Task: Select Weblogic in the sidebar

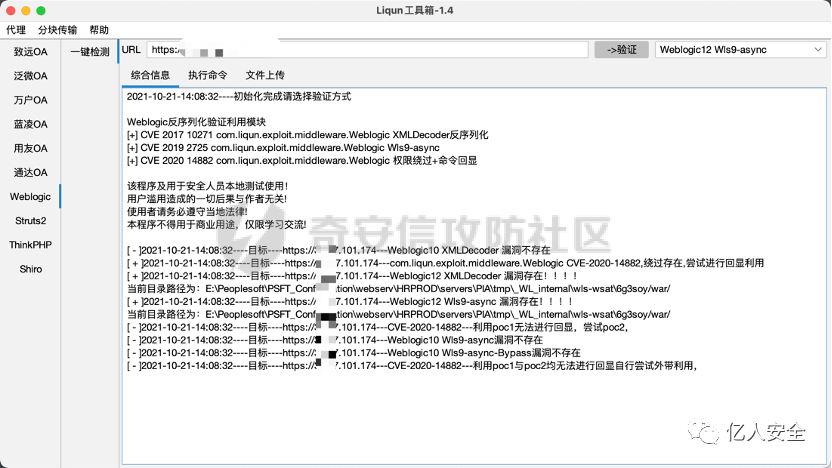Action: (30, 196)
